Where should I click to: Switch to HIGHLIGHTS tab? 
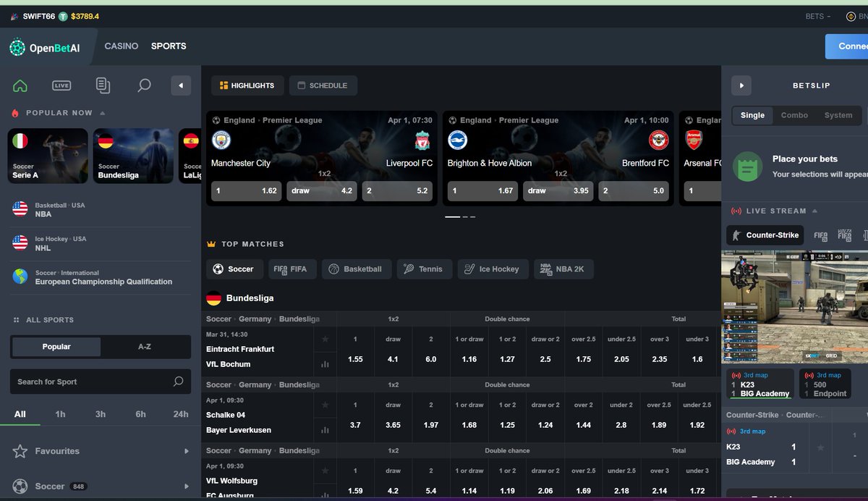247,85
